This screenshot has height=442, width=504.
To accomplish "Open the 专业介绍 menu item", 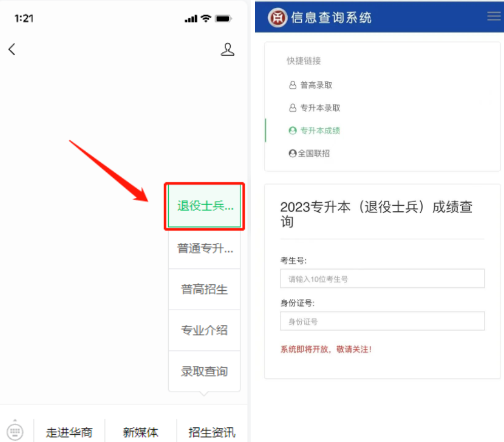I will pos(204,331).
